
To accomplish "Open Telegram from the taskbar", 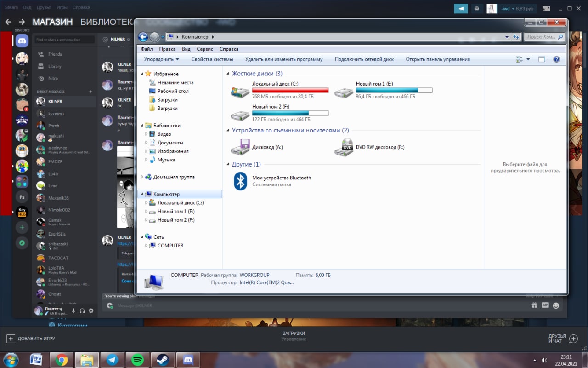I will (111, 360).
